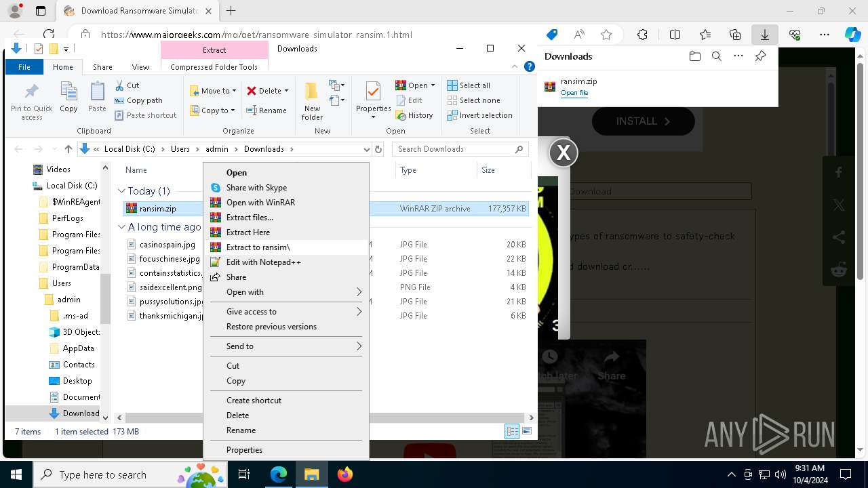The image size is (868, 488).
Task: Click the taskbar search box
Action: (x=130, y=474)
